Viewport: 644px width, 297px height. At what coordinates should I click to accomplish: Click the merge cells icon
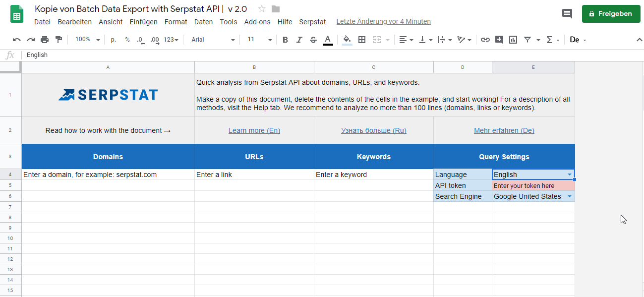[376, 40]
